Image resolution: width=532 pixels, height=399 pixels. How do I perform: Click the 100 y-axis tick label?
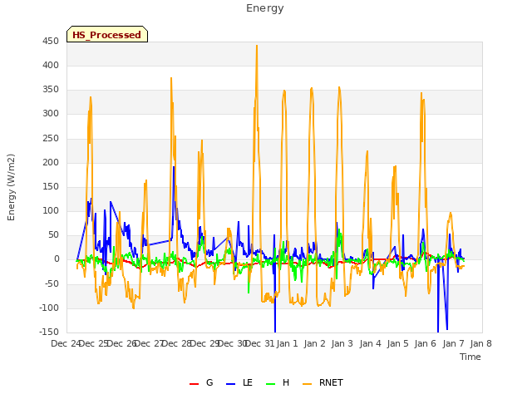51,210
